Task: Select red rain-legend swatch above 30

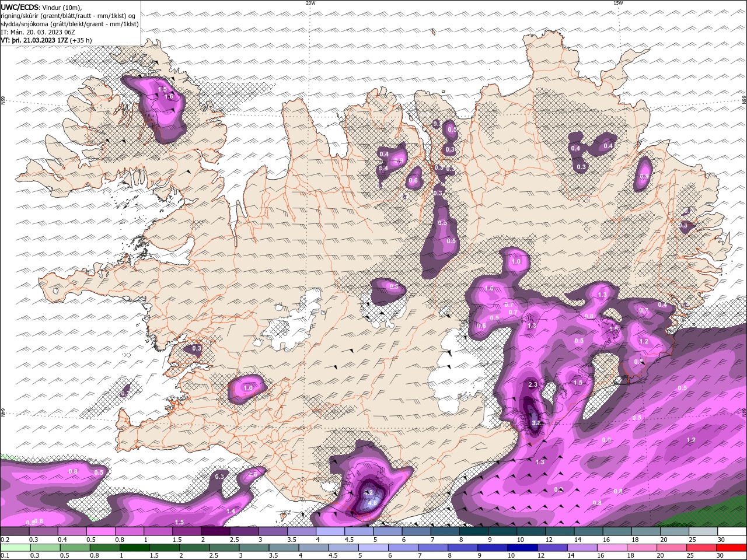Action: (x=732, y=548)
